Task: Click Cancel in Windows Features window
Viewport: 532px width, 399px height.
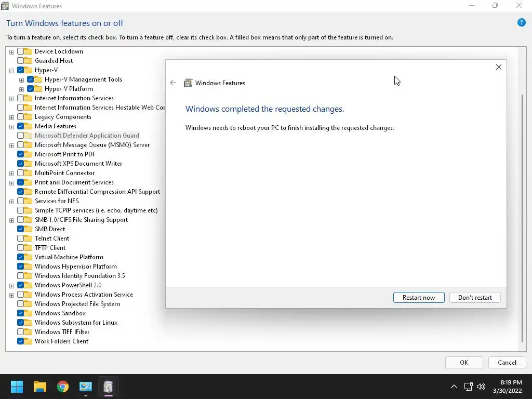Action: tap(507, 362)
